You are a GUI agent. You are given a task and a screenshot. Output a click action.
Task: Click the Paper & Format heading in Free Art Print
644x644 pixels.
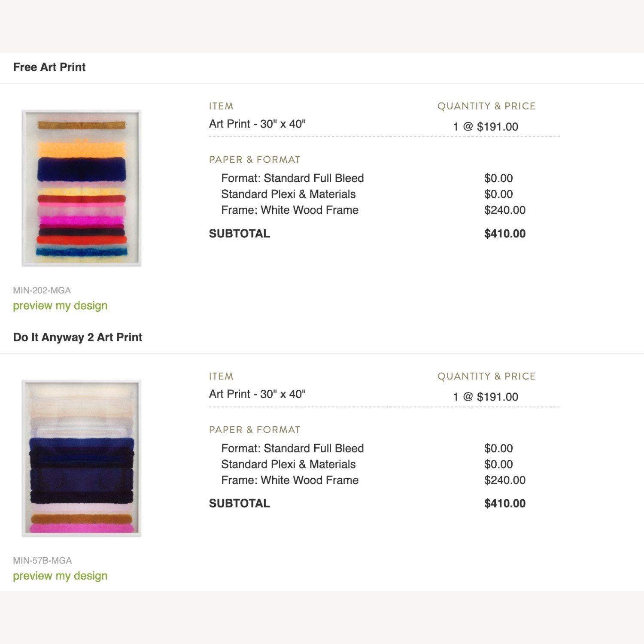[255, 160]
